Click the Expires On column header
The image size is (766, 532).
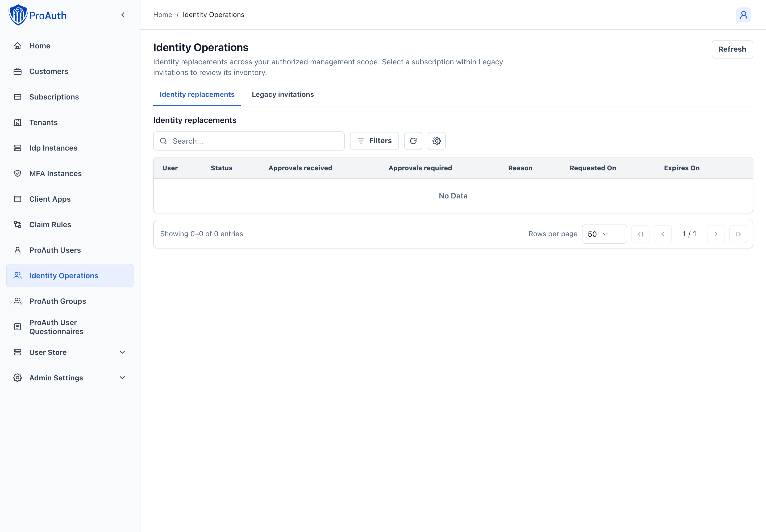point(681,168)
